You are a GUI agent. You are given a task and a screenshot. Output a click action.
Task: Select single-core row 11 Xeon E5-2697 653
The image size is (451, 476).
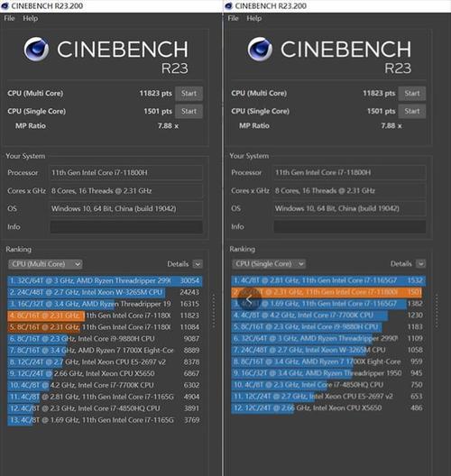point(328,396)
